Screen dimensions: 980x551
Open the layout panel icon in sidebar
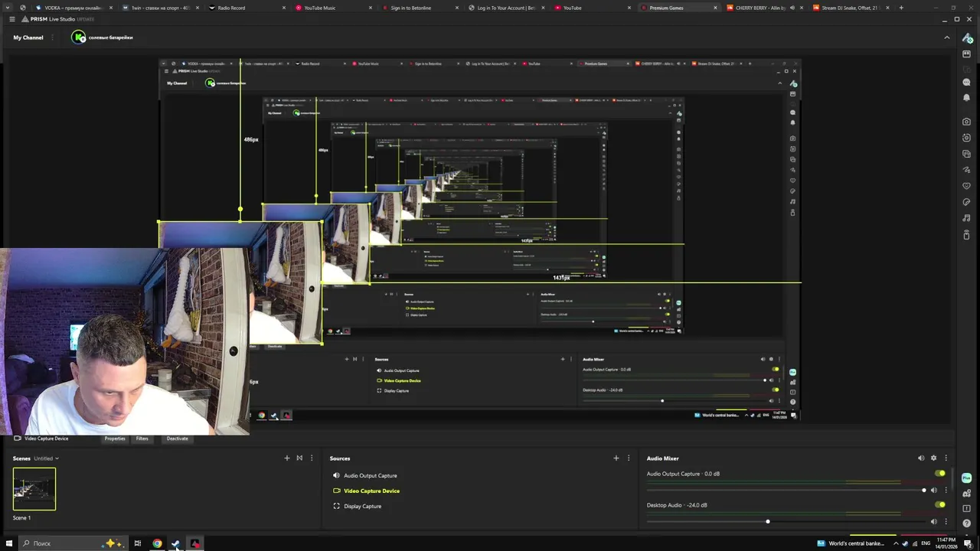(967, 54)
